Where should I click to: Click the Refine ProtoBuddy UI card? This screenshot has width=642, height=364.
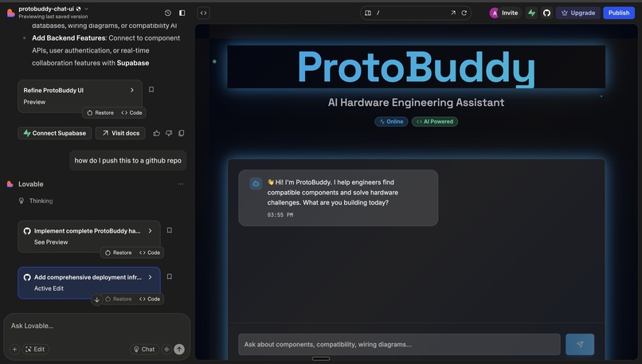(80, 96)
